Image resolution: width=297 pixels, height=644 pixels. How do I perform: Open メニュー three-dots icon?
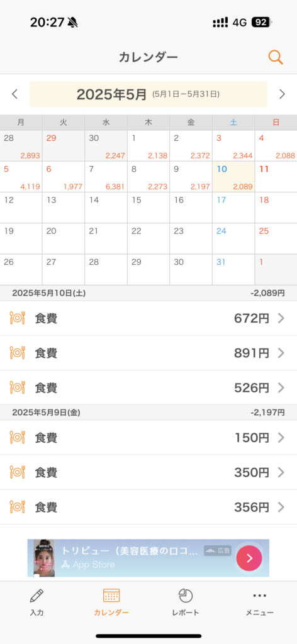(260, 595)
